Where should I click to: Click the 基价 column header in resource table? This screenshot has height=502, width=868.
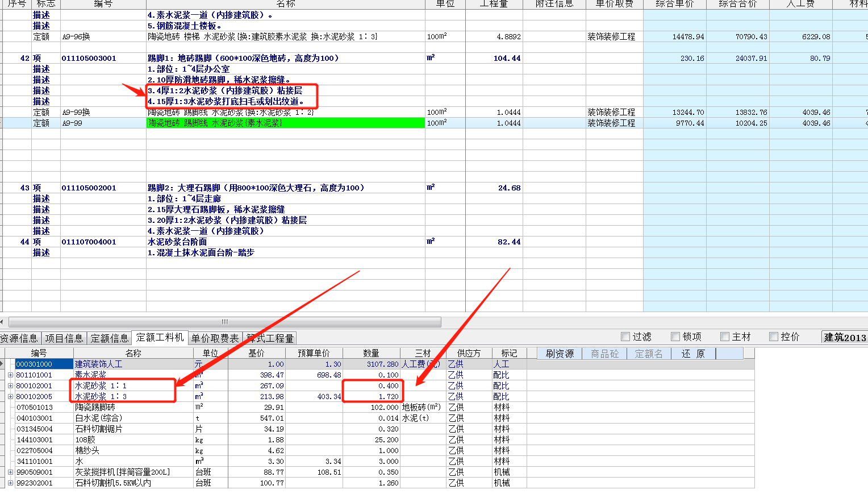(256, 354)
